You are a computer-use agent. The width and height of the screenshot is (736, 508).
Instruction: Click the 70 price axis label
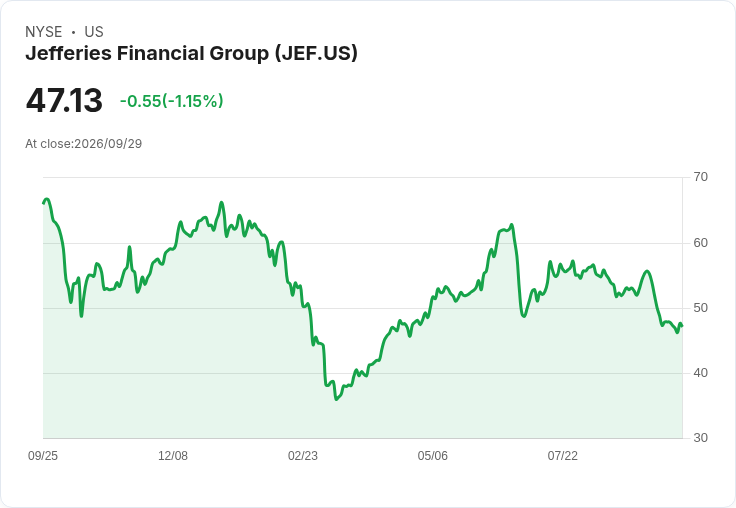coord(700,177)
